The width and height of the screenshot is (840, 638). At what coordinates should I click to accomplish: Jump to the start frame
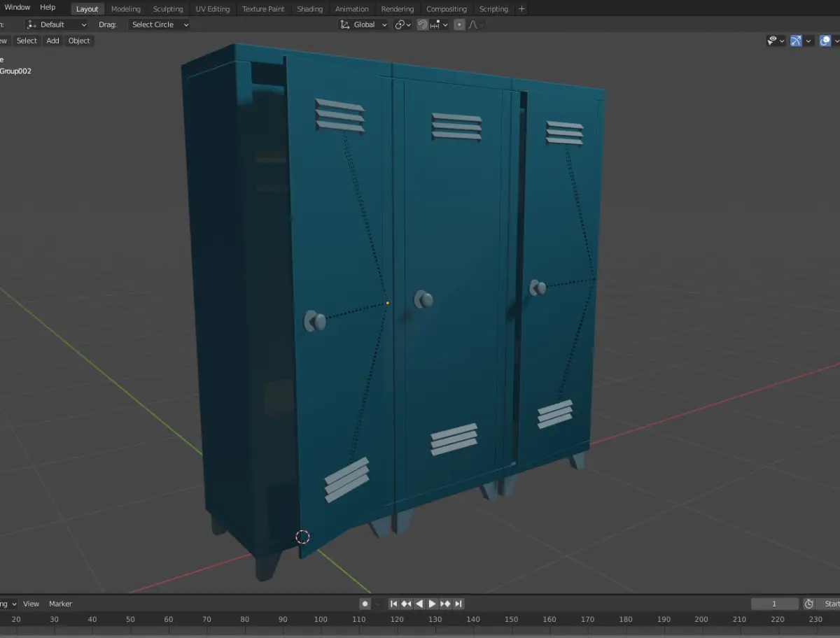[394, 604]
